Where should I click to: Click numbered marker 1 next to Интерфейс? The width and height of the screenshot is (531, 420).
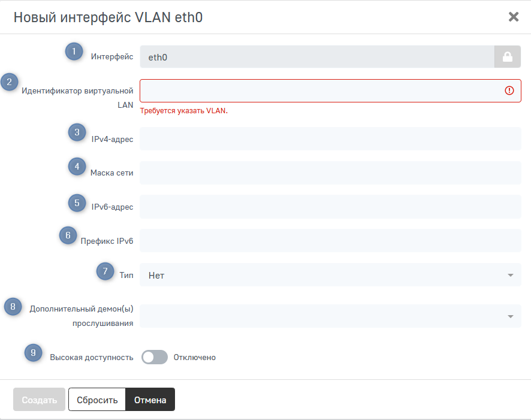click(x=74, y=52)
